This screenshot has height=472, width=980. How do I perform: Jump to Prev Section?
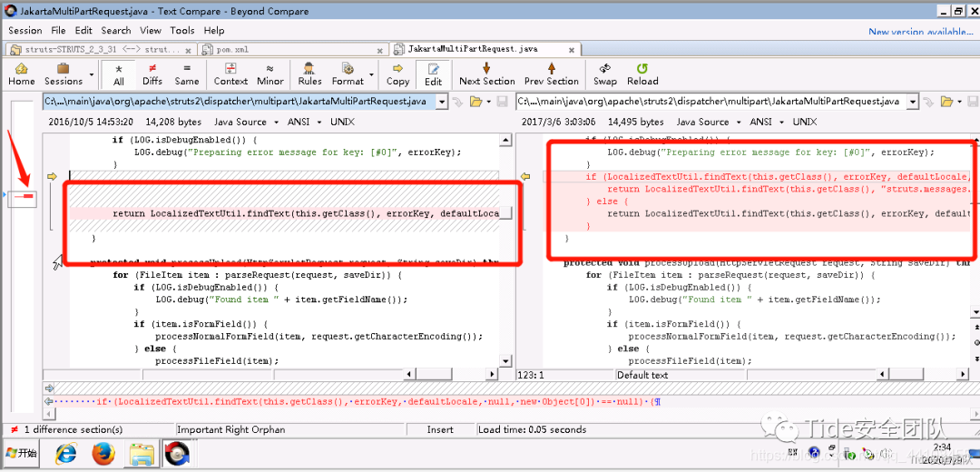click(x=552, y=74)
